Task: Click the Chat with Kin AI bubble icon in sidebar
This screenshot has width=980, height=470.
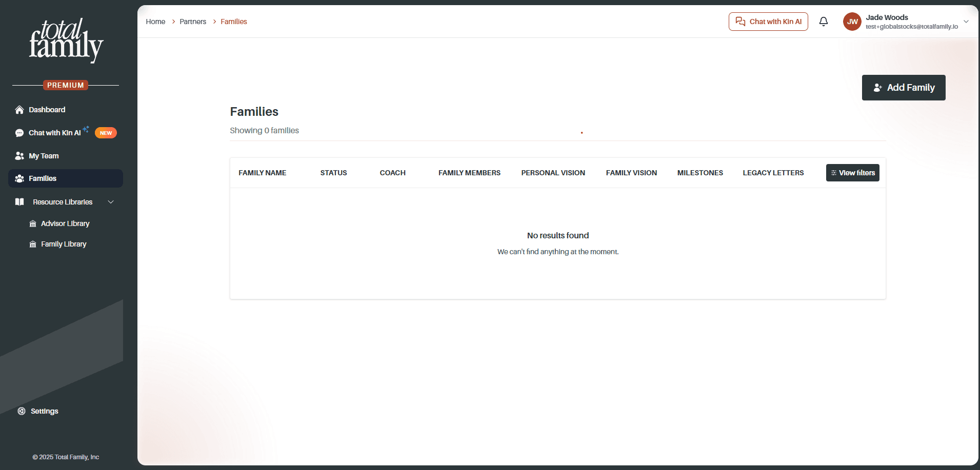Action: tap(19, 133)
